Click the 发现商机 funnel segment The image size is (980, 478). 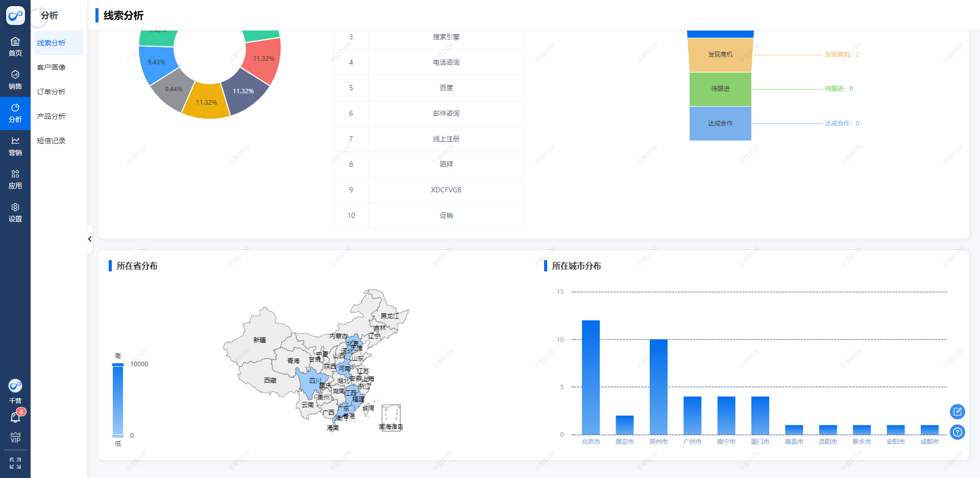[720, 55]
